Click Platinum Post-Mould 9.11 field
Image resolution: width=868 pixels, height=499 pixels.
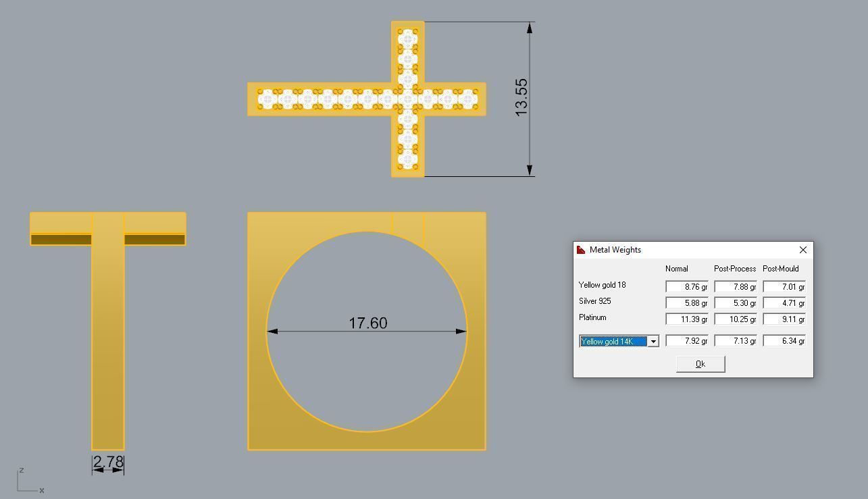pos(784,319)
